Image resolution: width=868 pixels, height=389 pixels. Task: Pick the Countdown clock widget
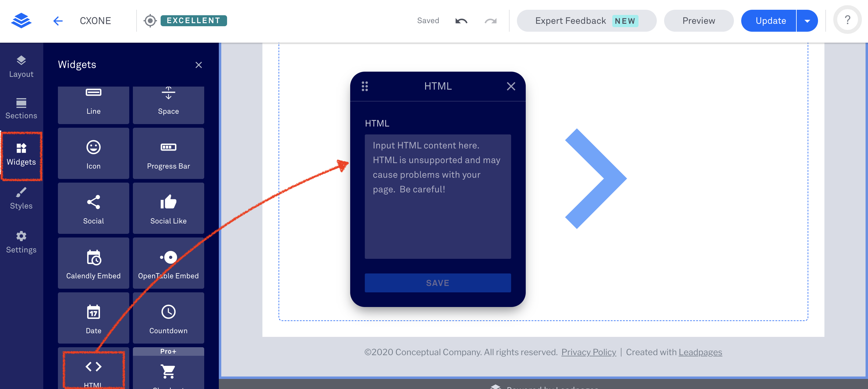click(168, 318)
